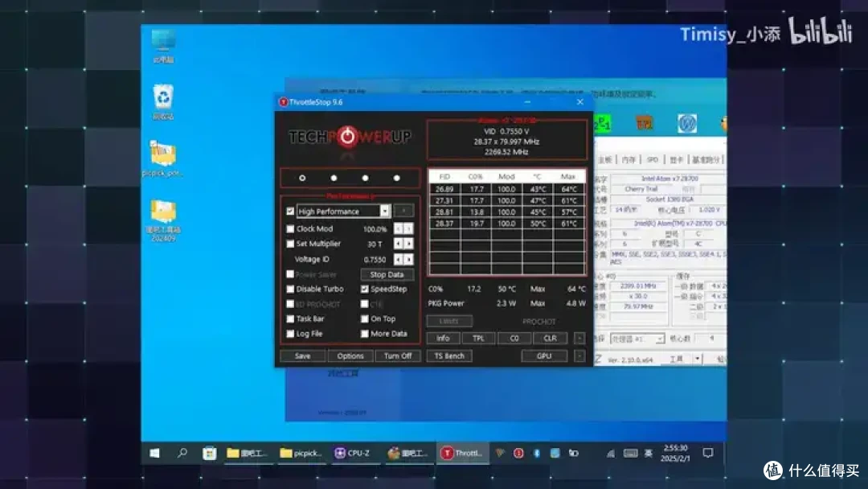Click the Bluetooth tray icon
The image size is (868, 489).
click(536, 453)
